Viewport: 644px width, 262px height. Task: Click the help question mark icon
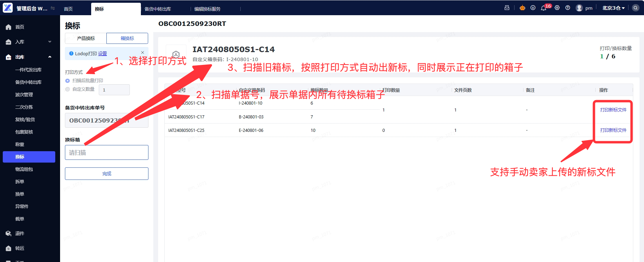[x=568, y=8]
